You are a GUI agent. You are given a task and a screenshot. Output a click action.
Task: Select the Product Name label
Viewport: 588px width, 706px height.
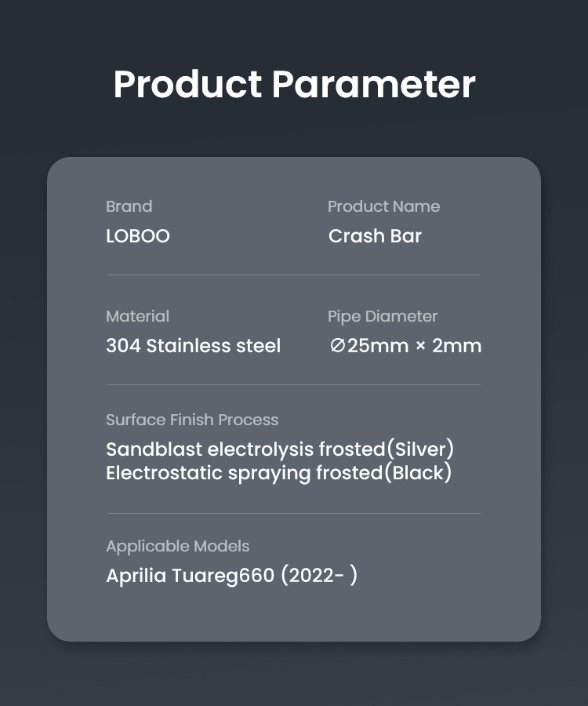pos(383,206)
